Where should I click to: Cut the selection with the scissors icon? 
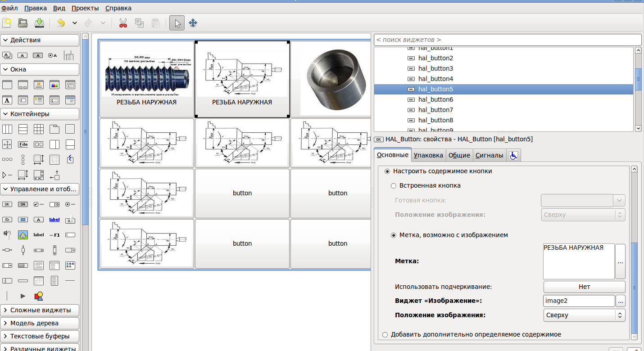[123, 23]
